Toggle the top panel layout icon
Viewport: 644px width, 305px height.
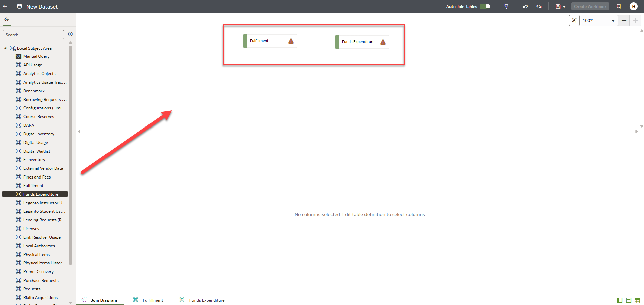coord(629,300)
